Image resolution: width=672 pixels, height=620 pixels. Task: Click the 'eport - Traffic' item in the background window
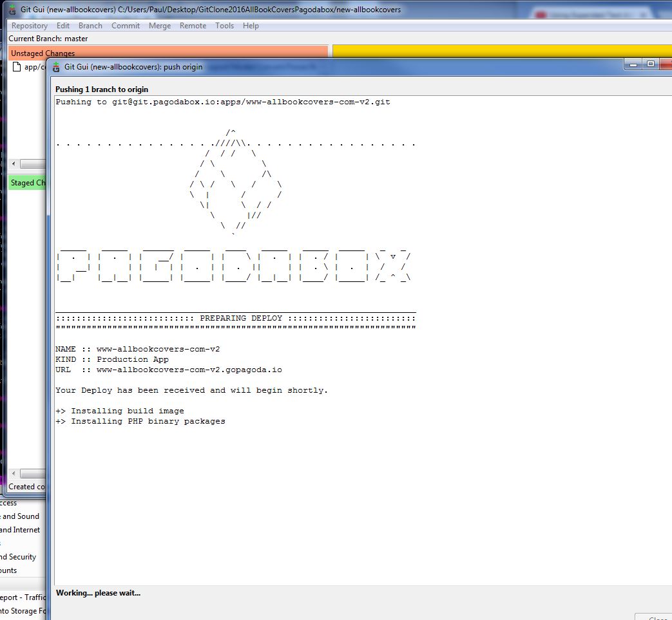click(23, 597)
